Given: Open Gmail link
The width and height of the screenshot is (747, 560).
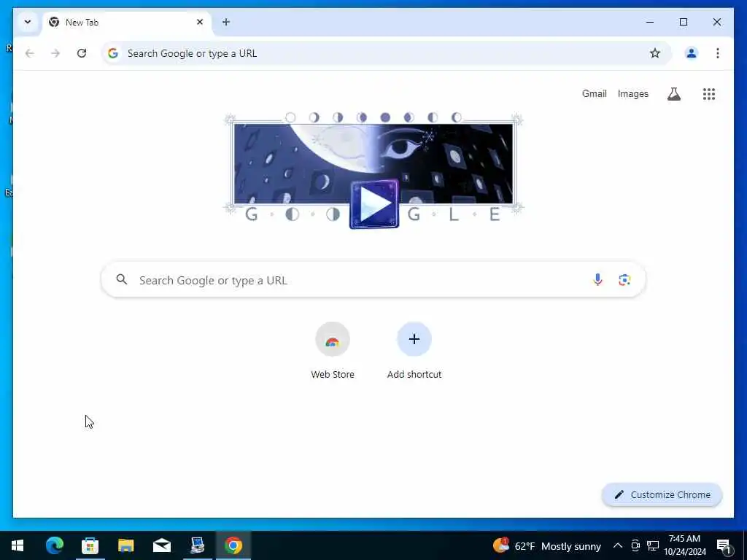Looking at the screenshot, I should click(x=594, y=94).
